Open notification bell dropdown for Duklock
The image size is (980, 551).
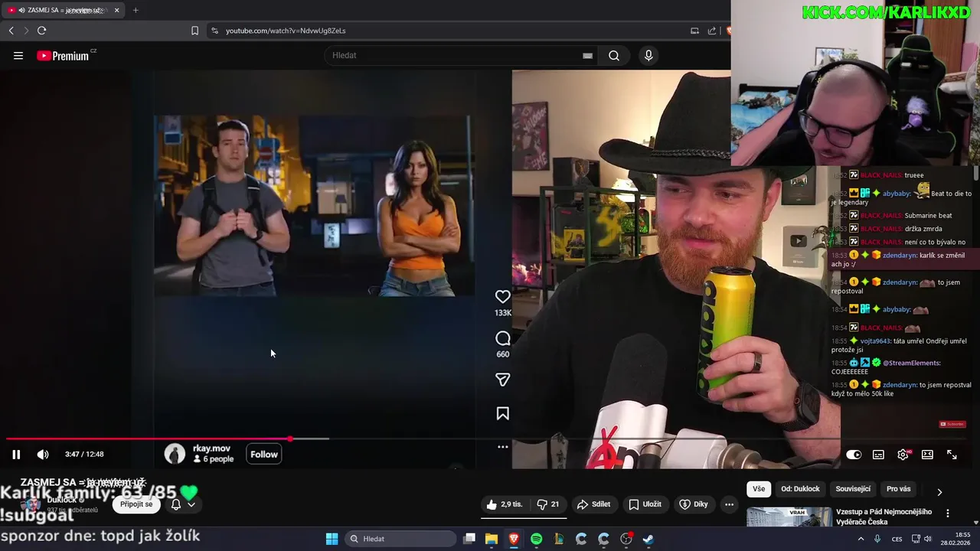click(182, 504)
